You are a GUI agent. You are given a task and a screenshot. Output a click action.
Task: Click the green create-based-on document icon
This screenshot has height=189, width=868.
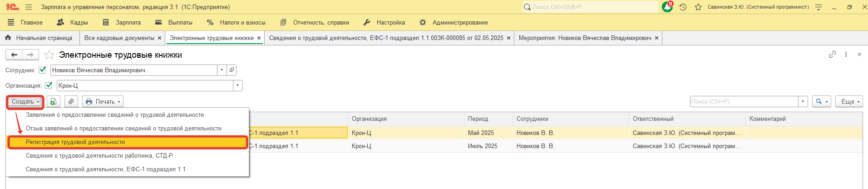(x=54, y=101)
